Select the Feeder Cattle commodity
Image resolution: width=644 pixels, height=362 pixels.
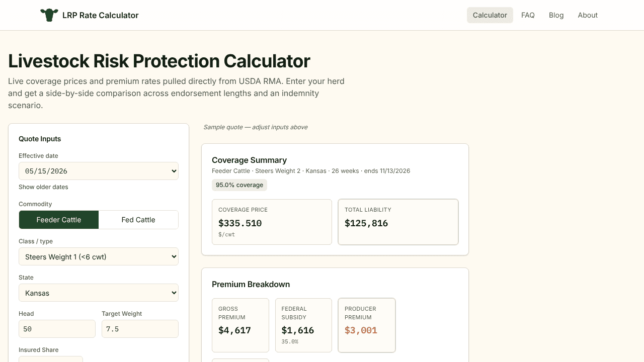(59, 220)
